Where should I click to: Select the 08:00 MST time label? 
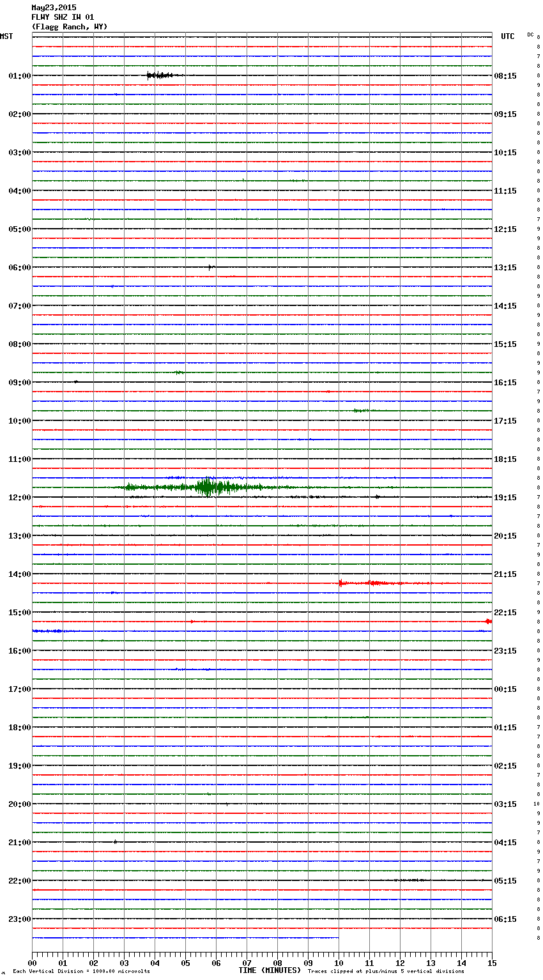click(20, 344)
